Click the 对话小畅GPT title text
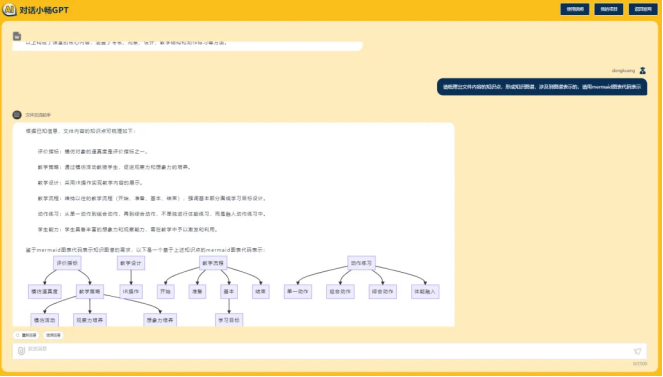The image size is (663, 377). tap(44, 10)
